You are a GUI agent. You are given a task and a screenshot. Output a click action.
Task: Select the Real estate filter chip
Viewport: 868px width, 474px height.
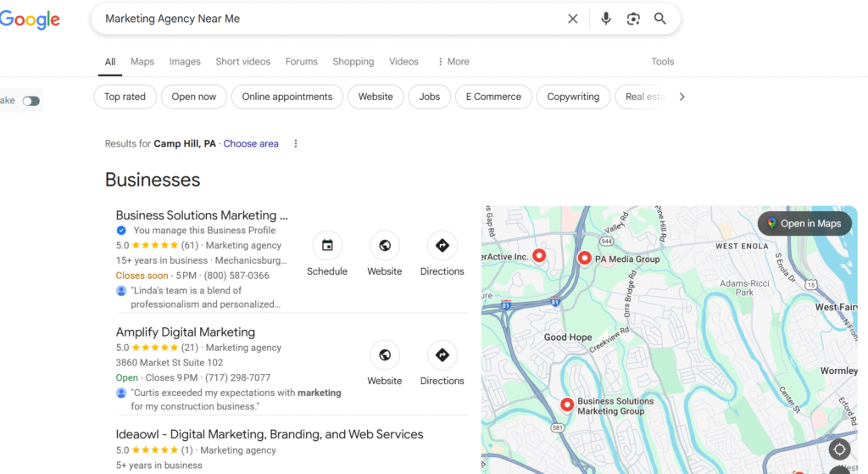643,97
